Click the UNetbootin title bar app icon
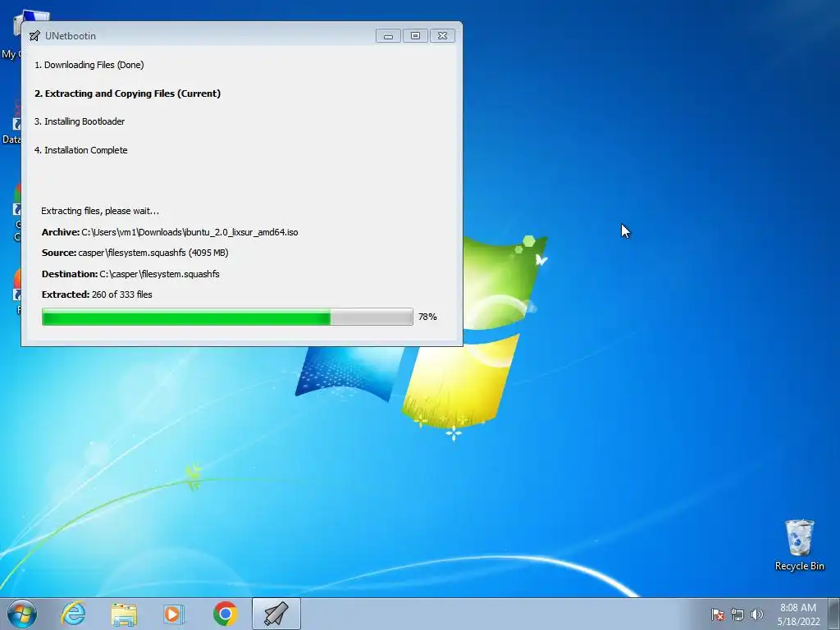The width and height of the screenshot is (840, 630). point(34,36)
